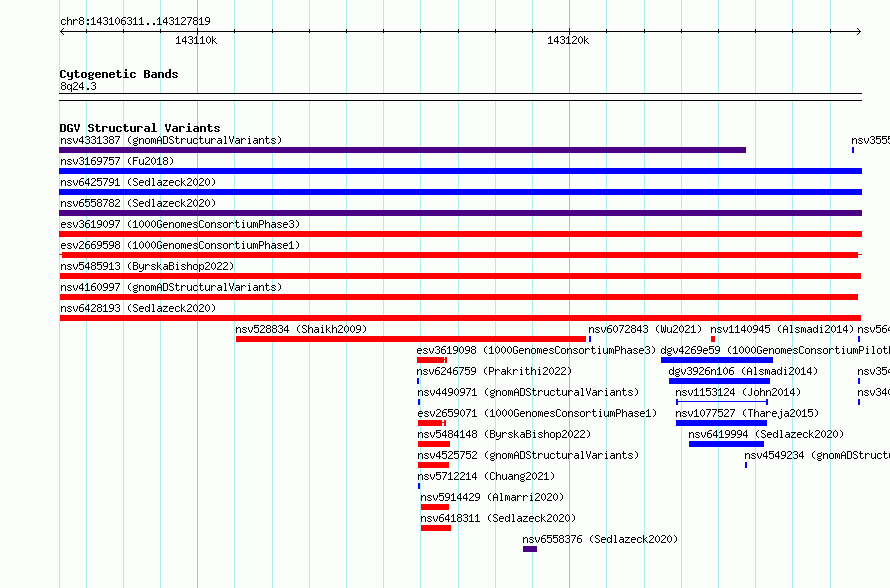Click esv2659071 1000GenomesConsortiumPhase1 label
The width and height of the screenshot is (890, 588).
pyautogui.click(x=537, y=413)
